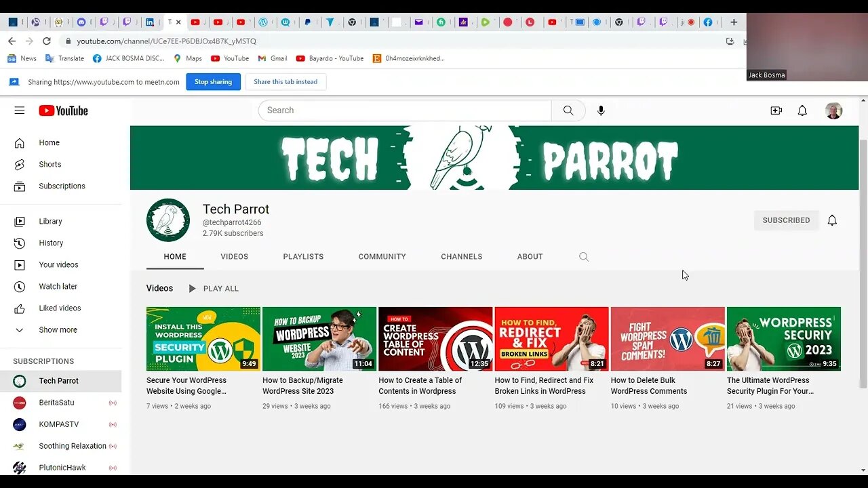The image size is (868, 488).
Task: Open the new tab plus button
Action: tap(734, 22)
